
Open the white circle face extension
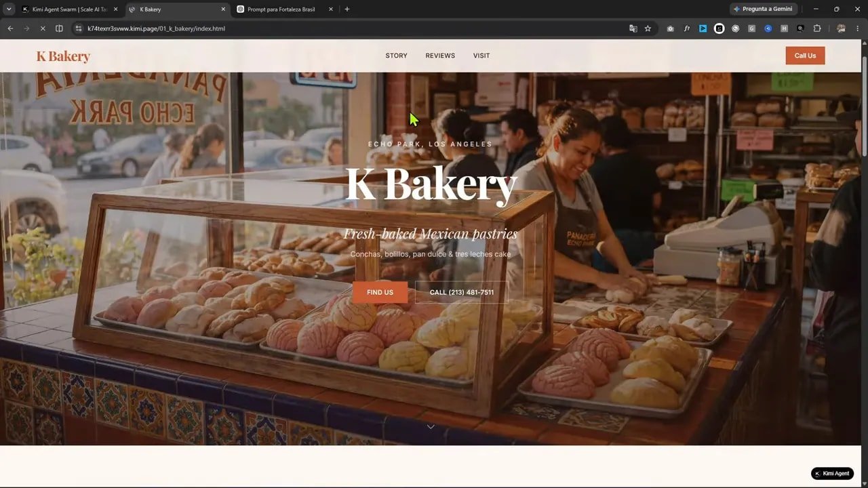(x=719, y=28)
